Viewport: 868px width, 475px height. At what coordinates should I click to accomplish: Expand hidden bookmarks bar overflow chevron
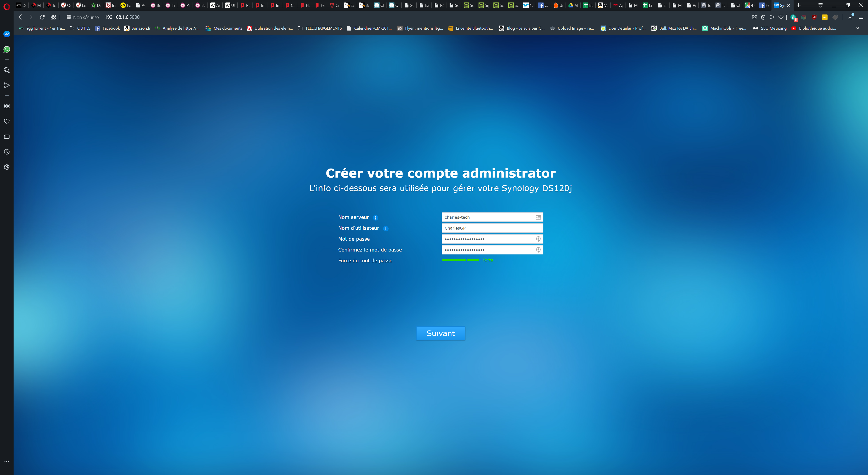pos(858,28)
